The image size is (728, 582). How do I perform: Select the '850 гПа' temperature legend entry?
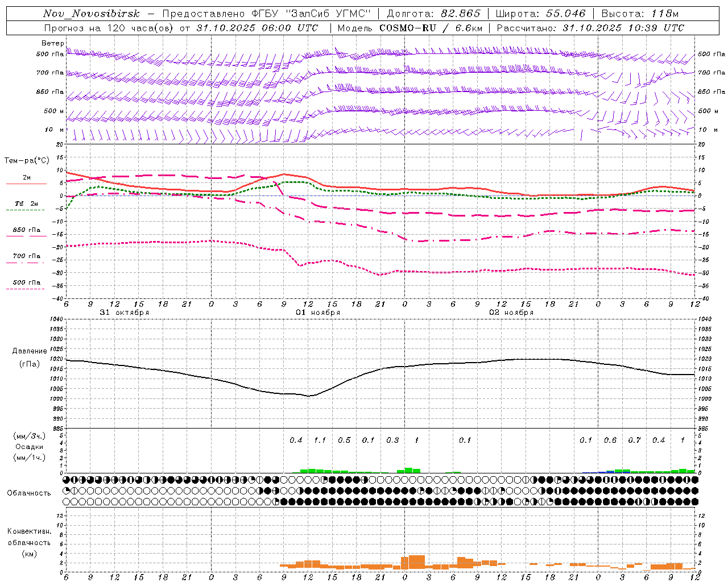[x=26, y=230]
